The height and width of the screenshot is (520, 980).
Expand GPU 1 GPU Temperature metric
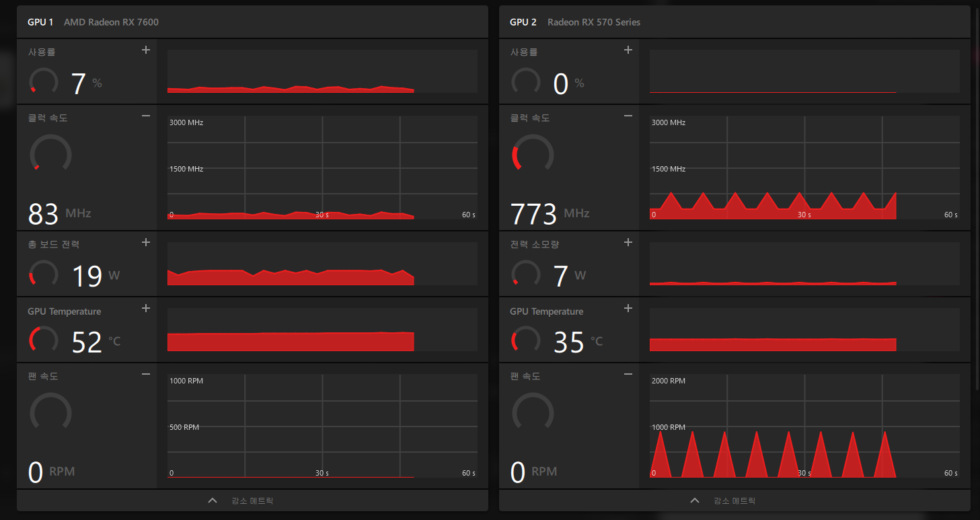click(x=146, y=308)
